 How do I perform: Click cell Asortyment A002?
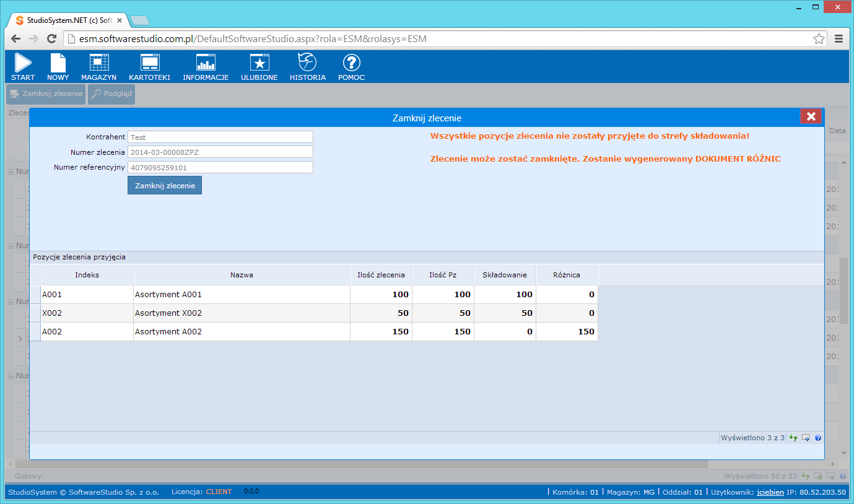point(242,332)
